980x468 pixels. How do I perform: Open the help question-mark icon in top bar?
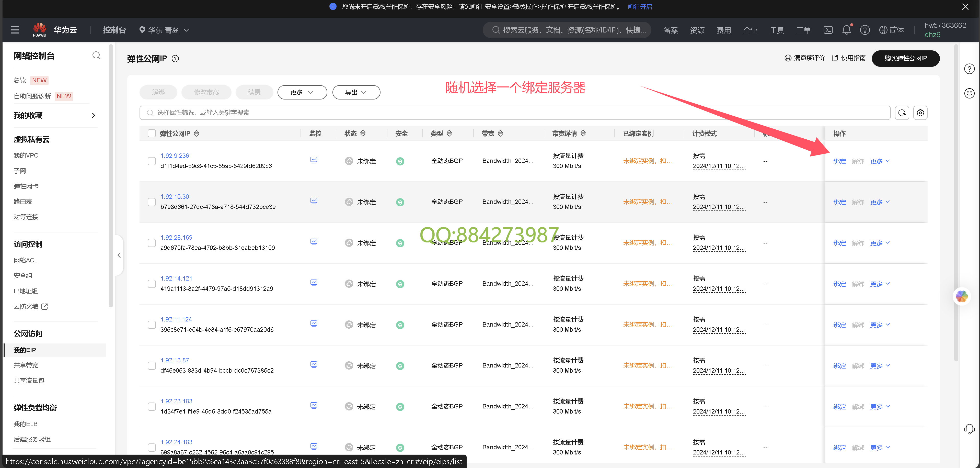(865, 30)
